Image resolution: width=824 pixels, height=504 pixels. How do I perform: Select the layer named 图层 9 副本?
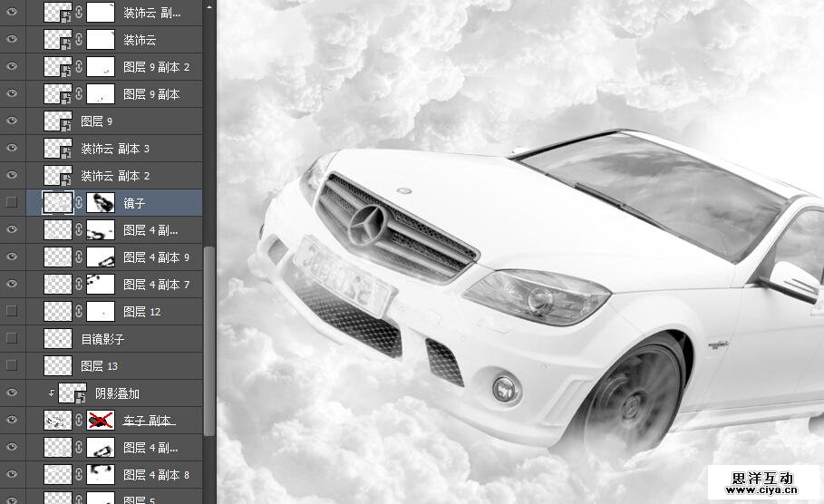(x=151, y=94)
